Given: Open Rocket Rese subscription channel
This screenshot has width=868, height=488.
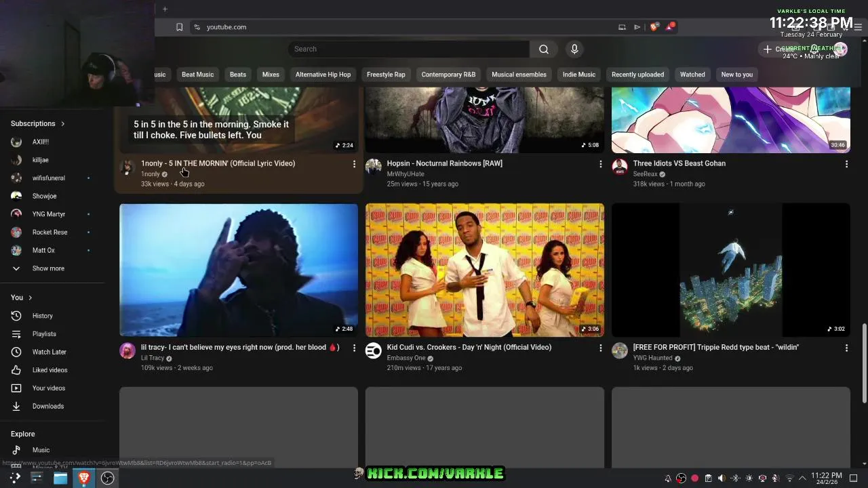Looking at the screenshot, I should [52, 232].
